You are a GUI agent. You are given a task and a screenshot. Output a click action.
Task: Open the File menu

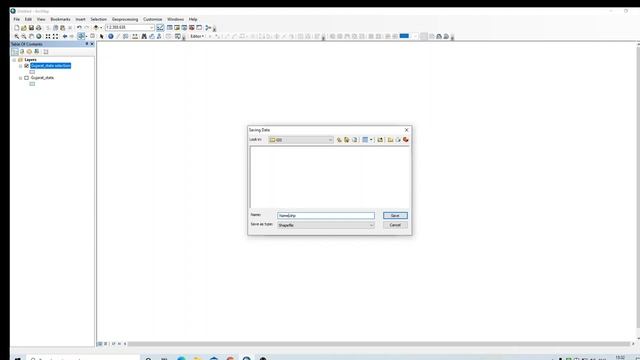[17, 19]
